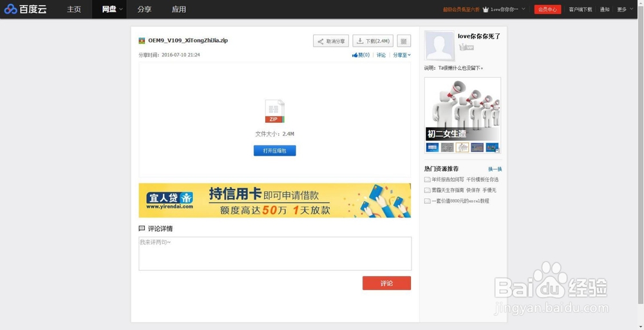Click the VIP crown badge icon
The width and height of the screenshot is (644, 330).
point(466,48)
